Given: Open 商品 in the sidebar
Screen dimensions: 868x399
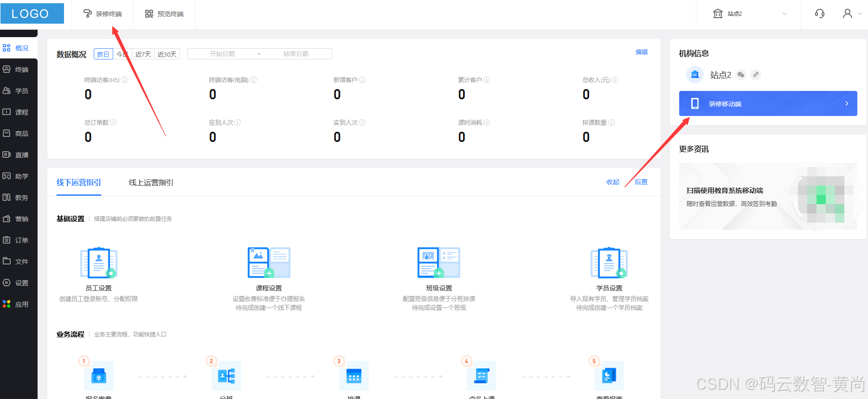Looking at the screenshot, I should (19, 133).
